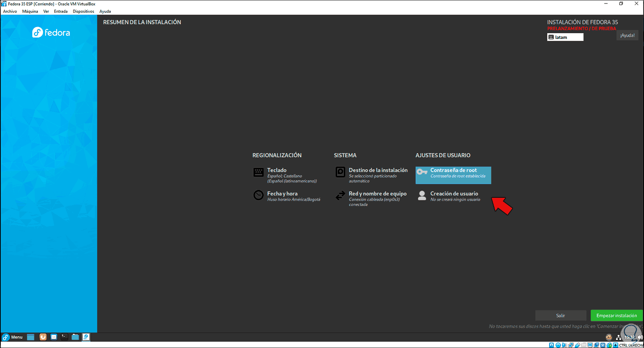Click the VirtualBox optical disk status icon

(558, 345)
